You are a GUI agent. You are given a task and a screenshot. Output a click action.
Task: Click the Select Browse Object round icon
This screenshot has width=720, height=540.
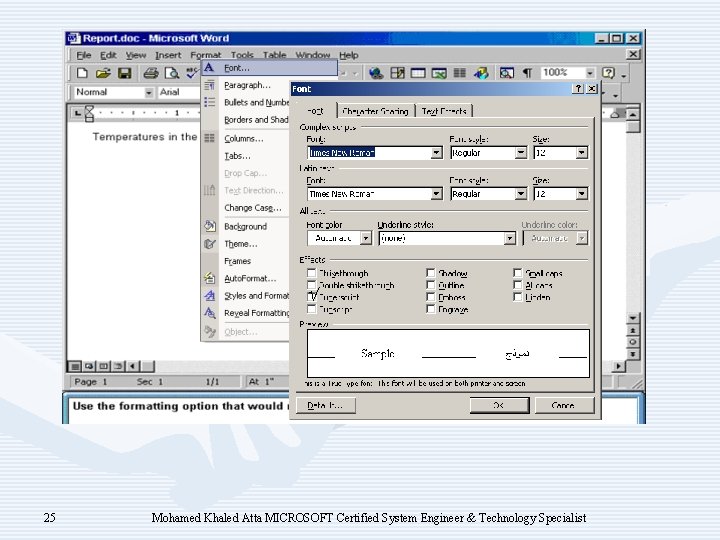tap(633, 342)
